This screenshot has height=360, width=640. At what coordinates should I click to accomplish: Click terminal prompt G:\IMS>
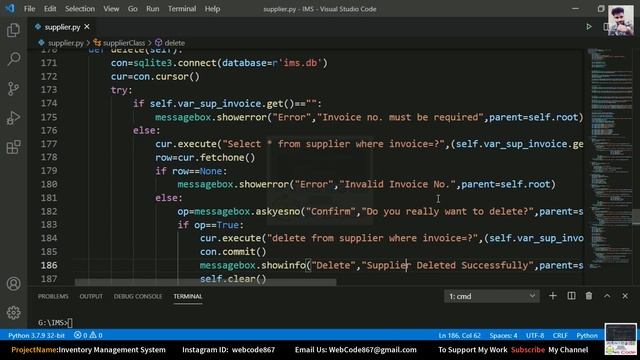[x=53, y=322]
